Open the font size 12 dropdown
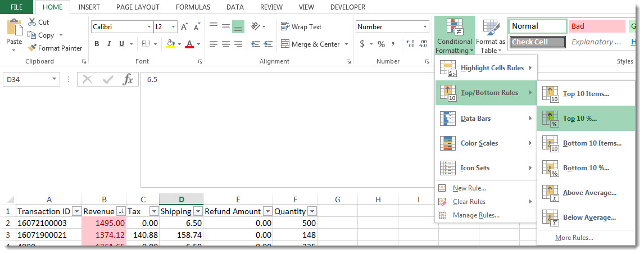Screen dimensions: 644x254 click(174, 27)
